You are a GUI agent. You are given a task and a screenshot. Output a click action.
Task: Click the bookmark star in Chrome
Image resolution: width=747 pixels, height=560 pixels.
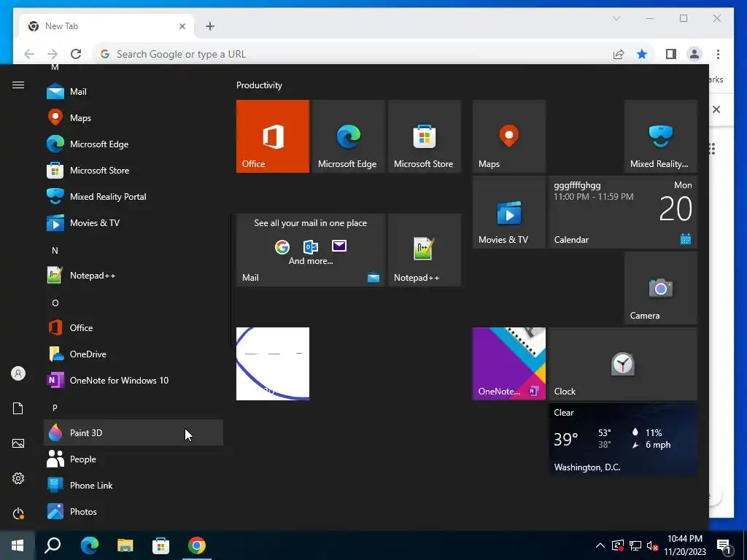click(642, 54)
